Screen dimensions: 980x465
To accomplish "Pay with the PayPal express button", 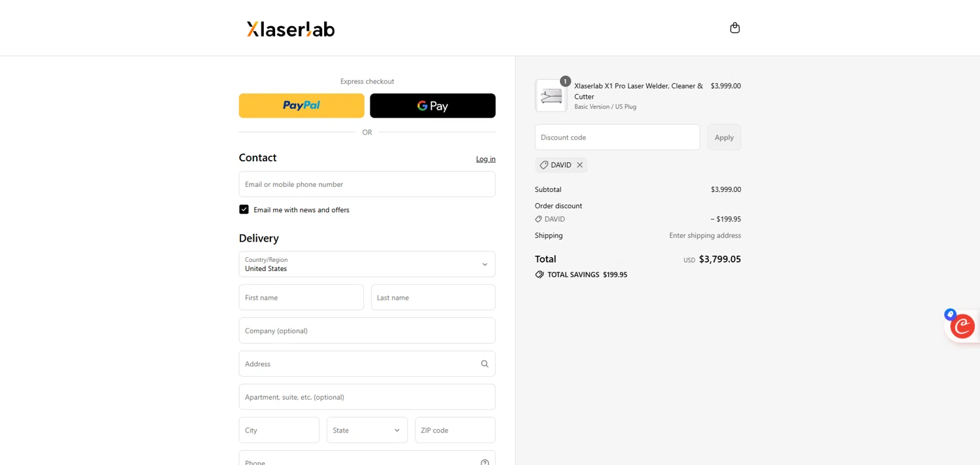I will click(x=302, y=106).
